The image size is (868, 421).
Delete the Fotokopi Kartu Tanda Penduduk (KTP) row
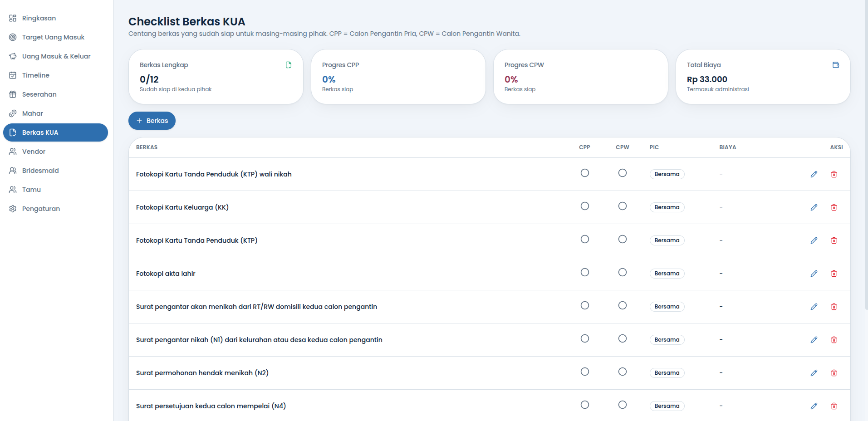click(x=834, y=240)
